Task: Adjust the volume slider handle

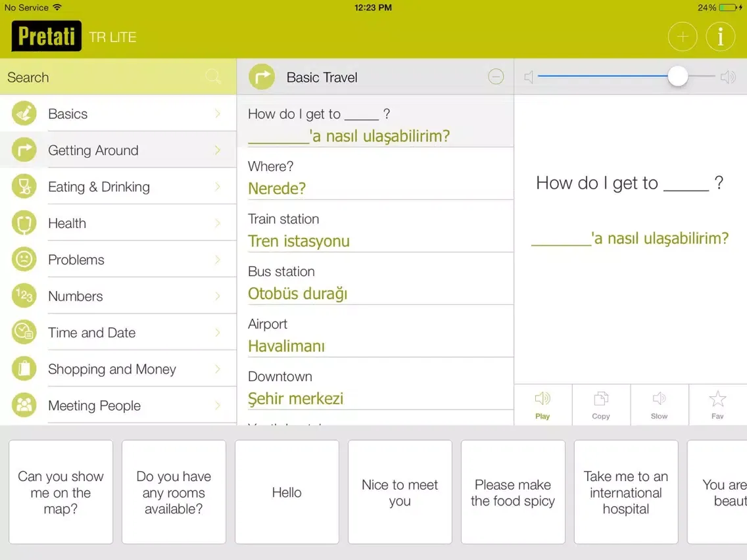Action: [677, 76]
